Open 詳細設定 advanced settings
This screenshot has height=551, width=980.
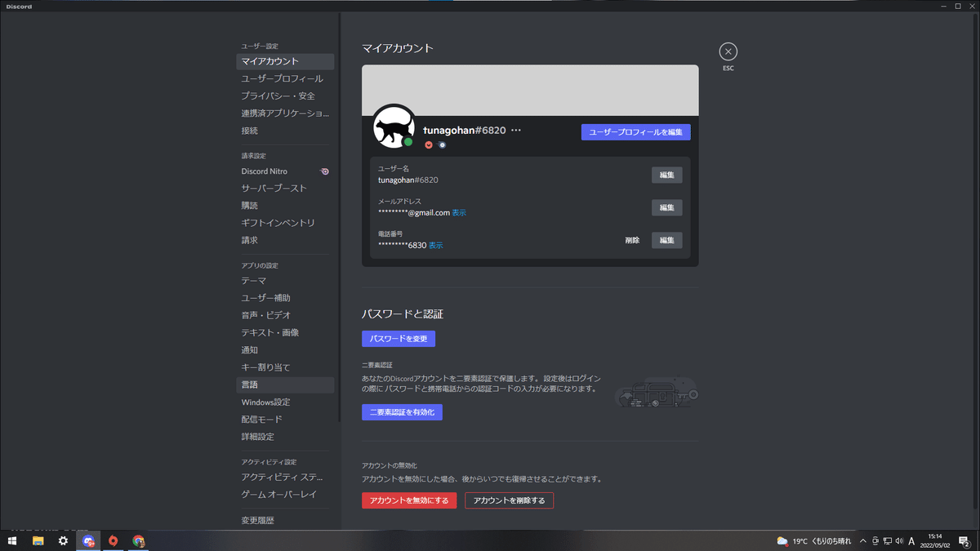[285, 437]
